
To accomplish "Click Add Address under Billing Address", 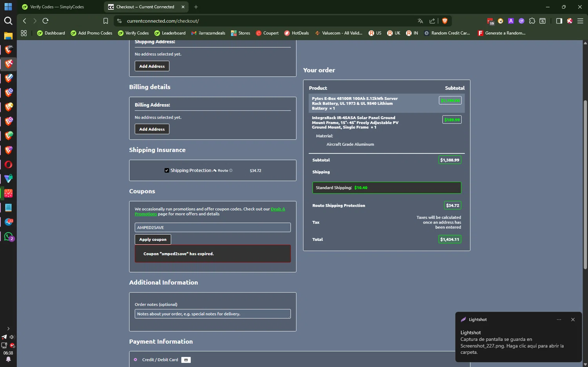I will tap(152, 129).
